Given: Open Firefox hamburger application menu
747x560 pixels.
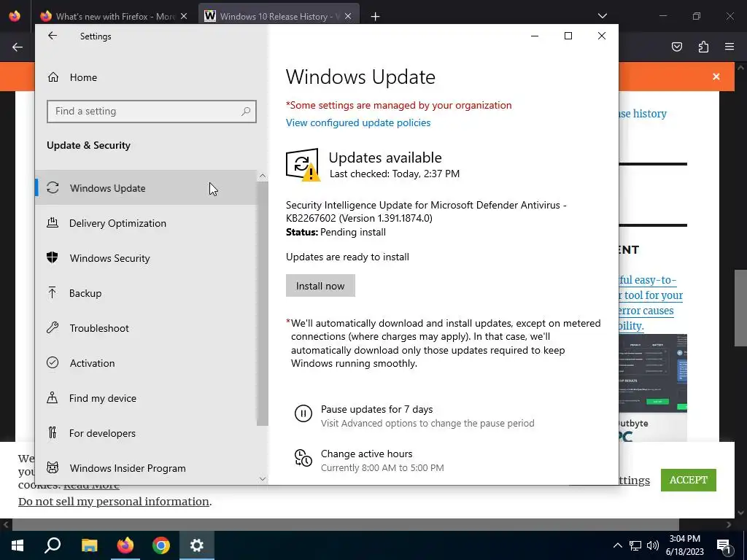Looking at the screenshot, I should (729, 47).
